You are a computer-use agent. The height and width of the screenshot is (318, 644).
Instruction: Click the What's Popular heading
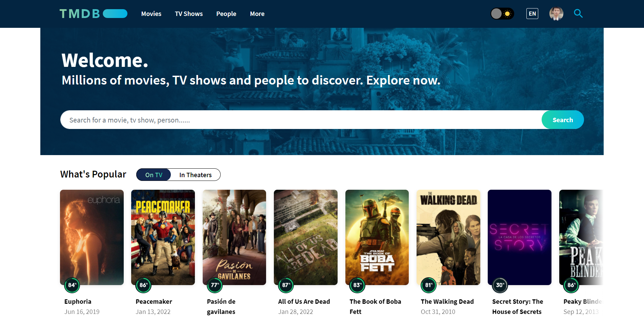[93, 174]
